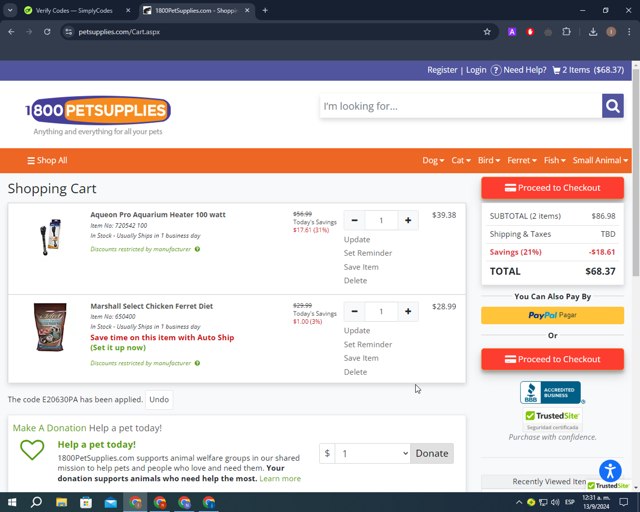Open the donation amount dropdown
640x512 pixels.
tap(372, 454)
